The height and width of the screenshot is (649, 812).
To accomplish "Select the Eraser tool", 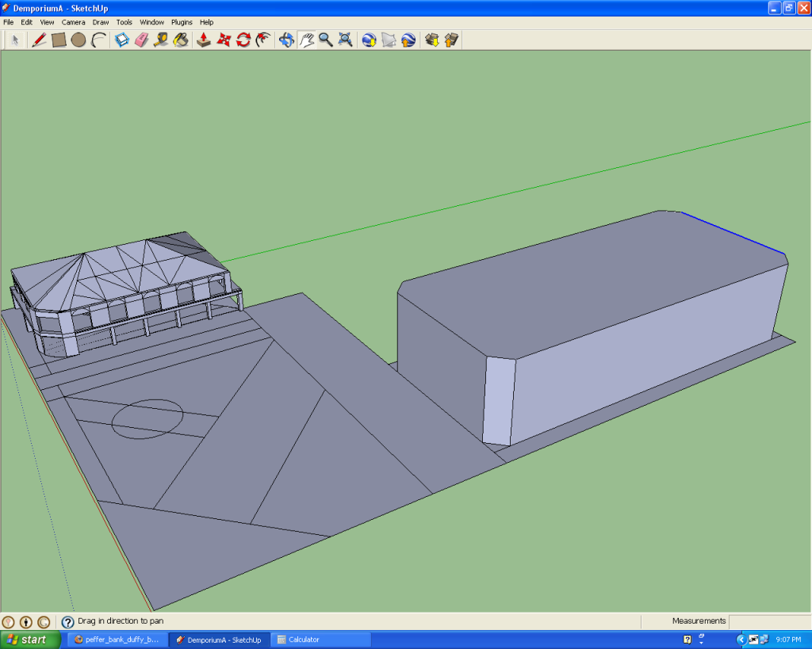I will tap(141, 40).
